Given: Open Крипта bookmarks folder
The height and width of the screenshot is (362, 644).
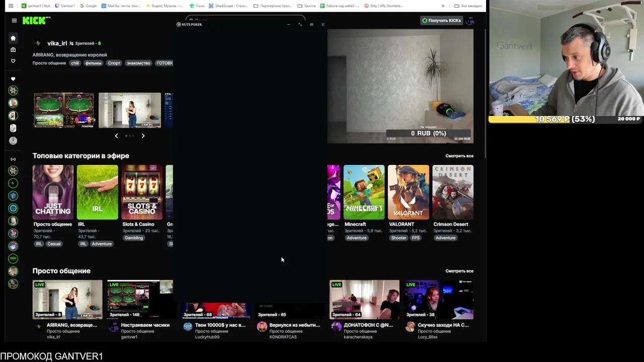Looking at the screenshot, I should pyautogui.click(x=306, y=6).
